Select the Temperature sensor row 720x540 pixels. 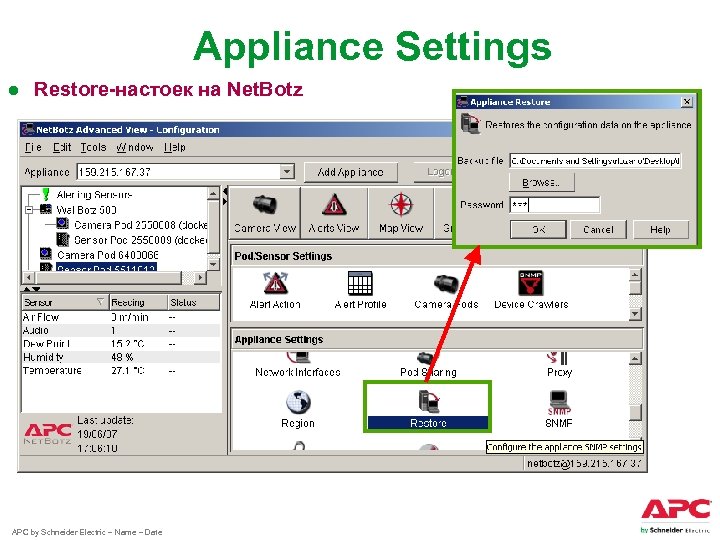click(x=121, y=371)
